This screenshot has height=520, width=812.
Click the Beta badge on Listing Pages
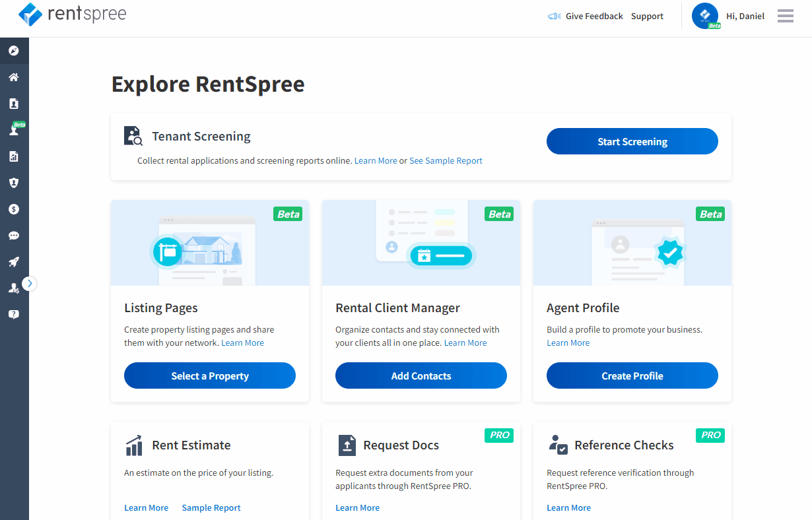pyautogui.click(x=288, y=214)
